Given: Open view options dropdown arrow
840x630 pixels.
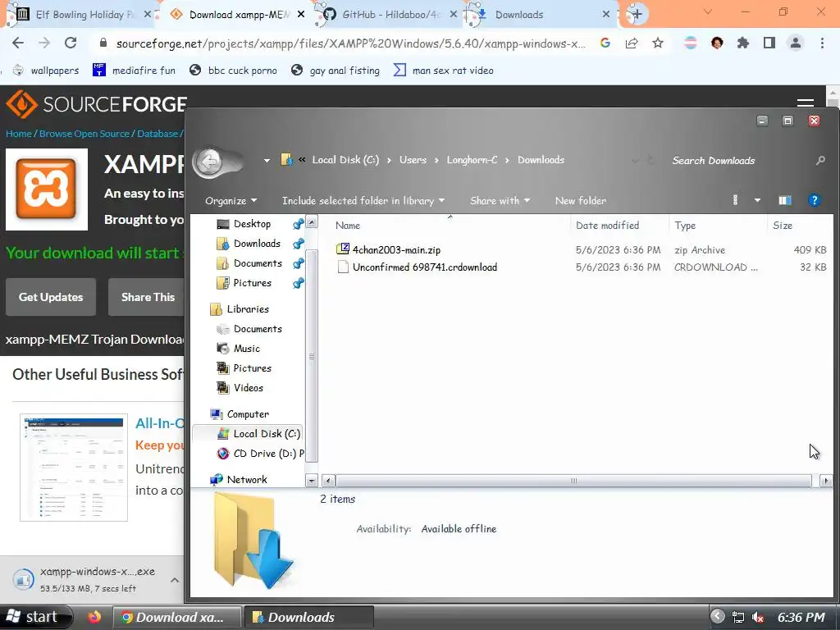Looking at the screenshot, I should click(x=757, y=200).
